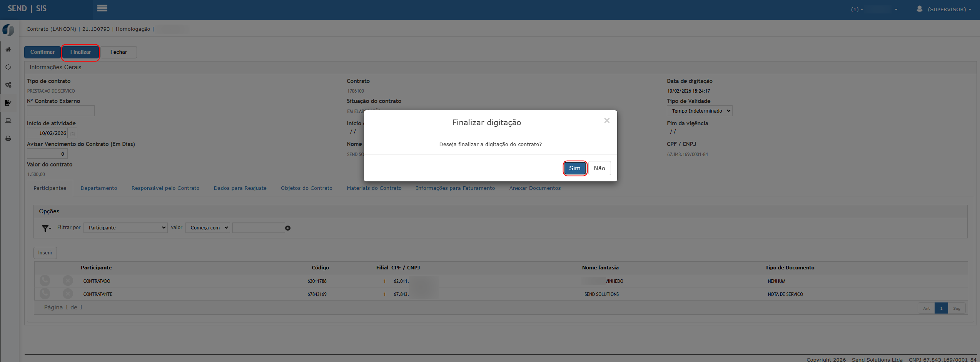Click the gears settings icon in sidebar
980x362 pixels.
click(x=8, y=85)
